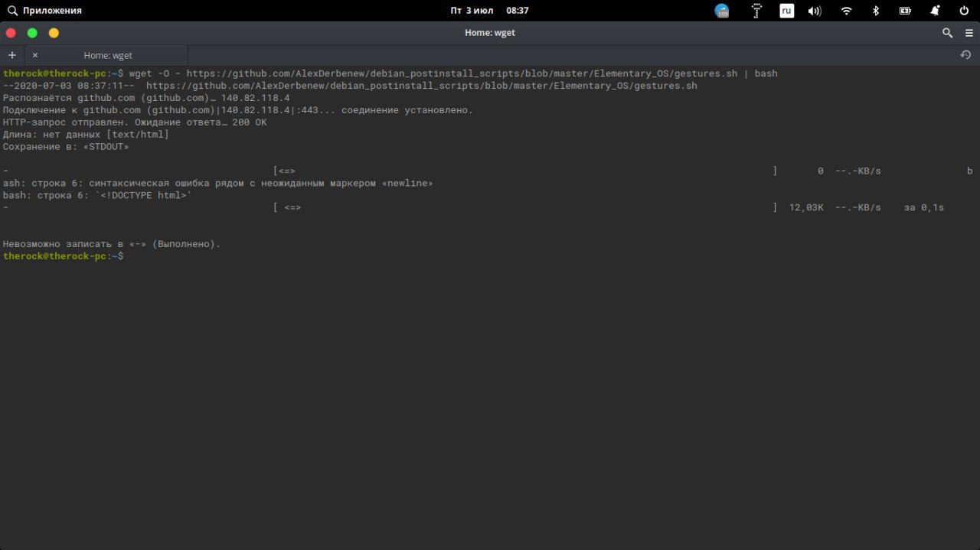Open the session power menu icon
The image size is (980, 550).
pos(964,11)
